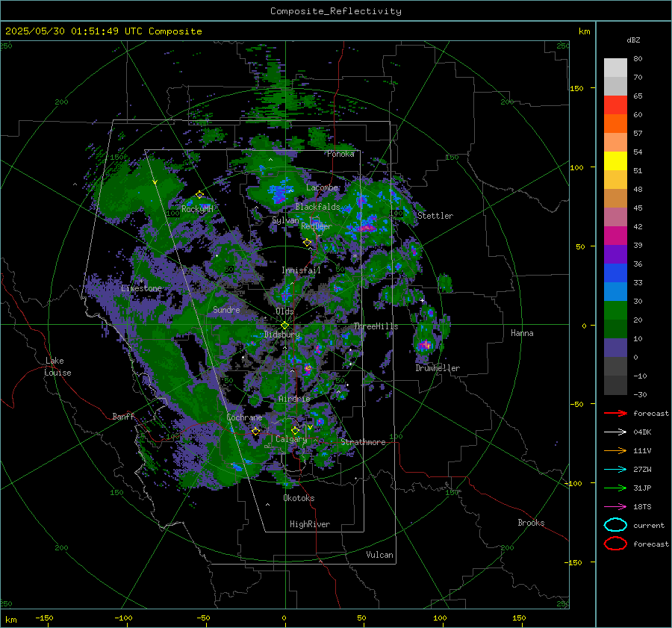Click the Drumheller label on map
Image resolution: width=672 pixels, height=628 pixels.
[x=438, y=368]
